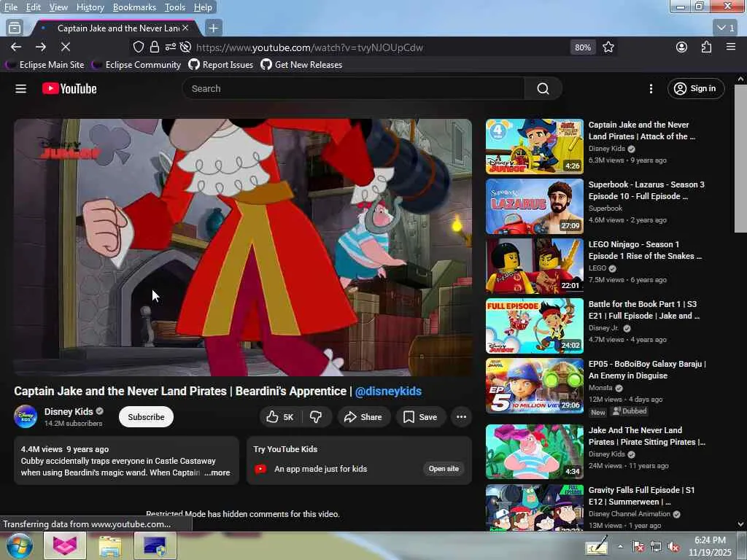Open Get New Releases bookmark
747x560 pixels.
tap(301, 65)
